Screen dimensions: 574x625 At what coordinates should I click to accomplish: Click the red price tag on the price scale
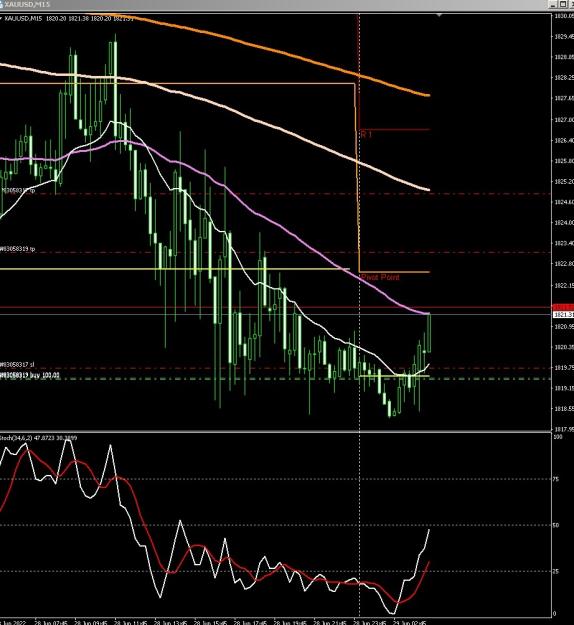pyautogui.click(x=563, y=307)
